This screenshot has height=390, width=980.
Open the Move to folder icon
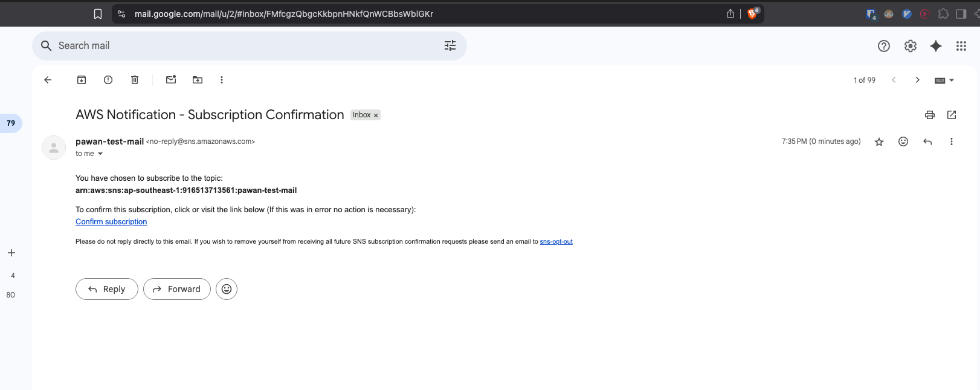(x=198, y=80)
